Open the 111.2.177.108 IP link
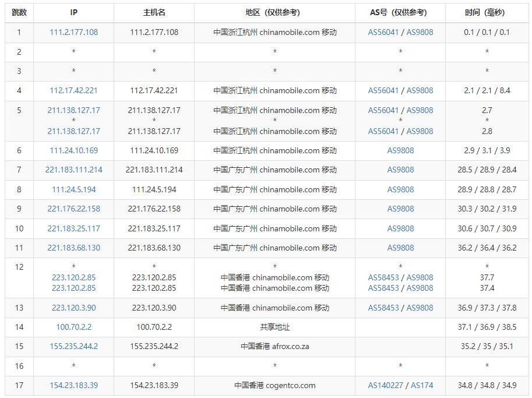 (73, 32)
